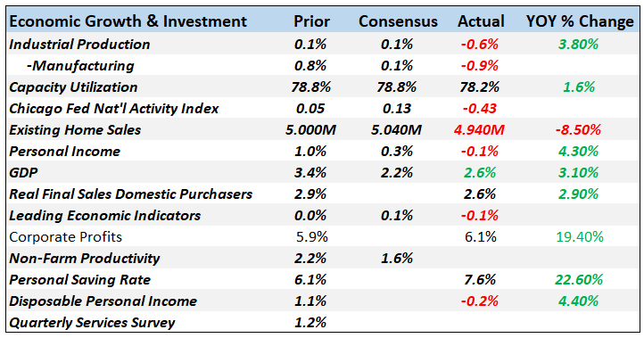This screenshot has width=644, height=338.
Task: Click Capacity Utilization actual value 78.2%
Action: [480, 87]
